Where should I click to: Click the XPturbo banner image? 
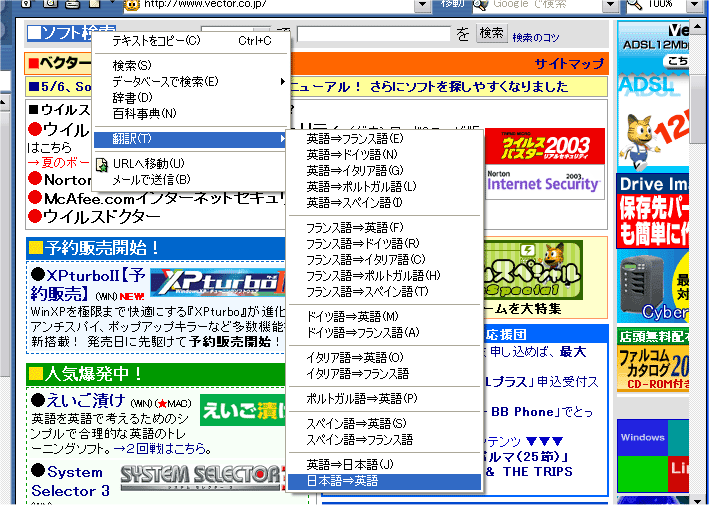(218, 282)
